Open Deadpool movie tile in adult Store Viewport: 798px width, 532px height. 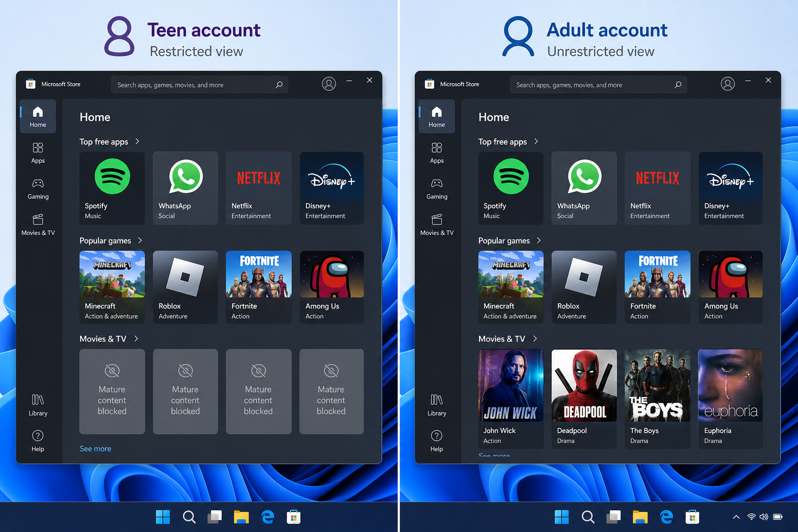[584, 398]
